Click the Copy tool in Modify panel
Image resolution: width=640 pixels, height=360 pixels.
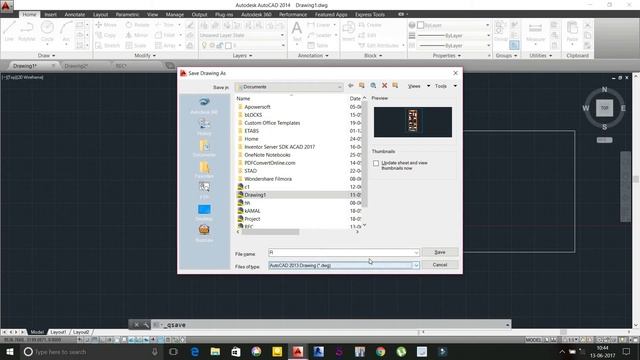(106, 35)
